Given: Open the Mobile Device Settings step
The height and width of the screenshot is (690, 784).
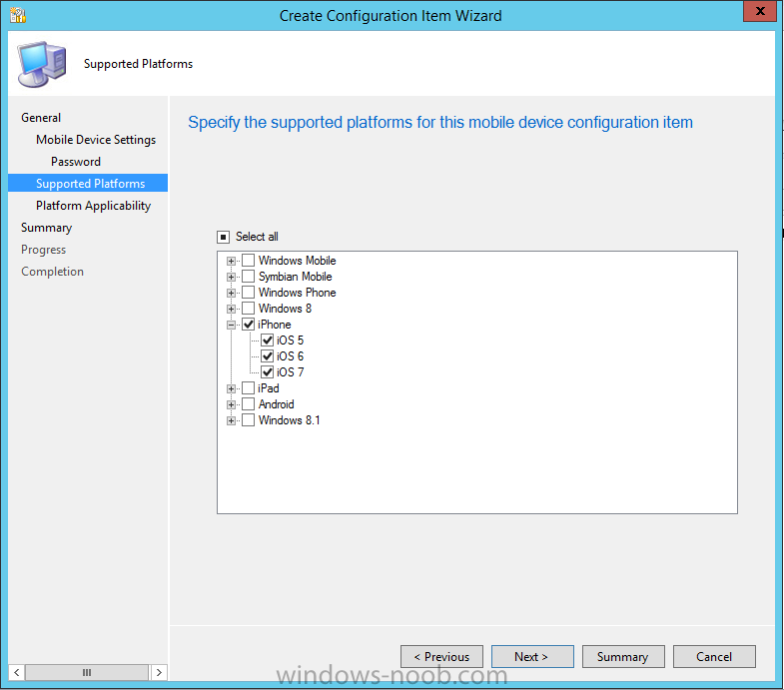Looking at the screenshot, I should click(x=96, y=140).
